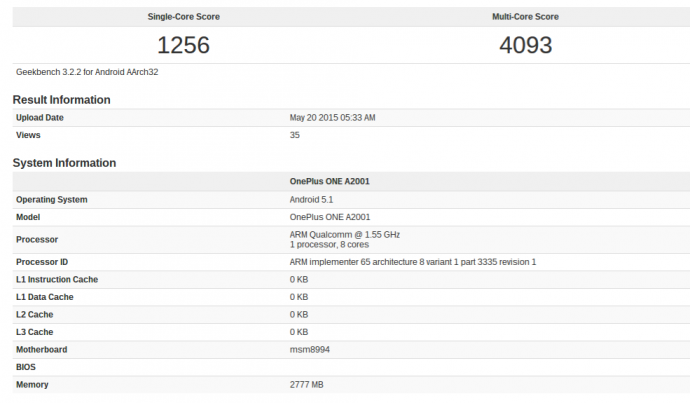
Task: Select the 0 KB value for L2 Cache
Action: 299,315
